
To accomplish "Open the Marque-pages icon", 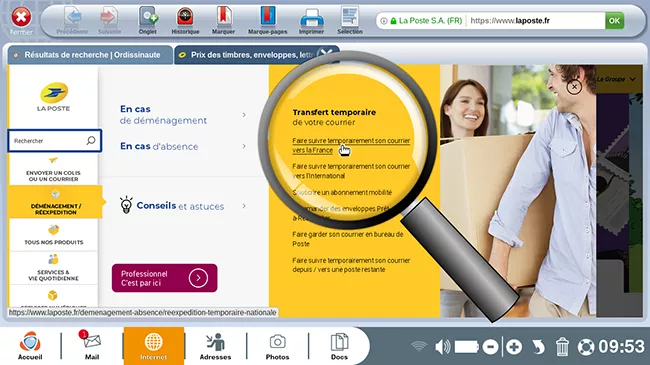I will [x=268, y=17].
